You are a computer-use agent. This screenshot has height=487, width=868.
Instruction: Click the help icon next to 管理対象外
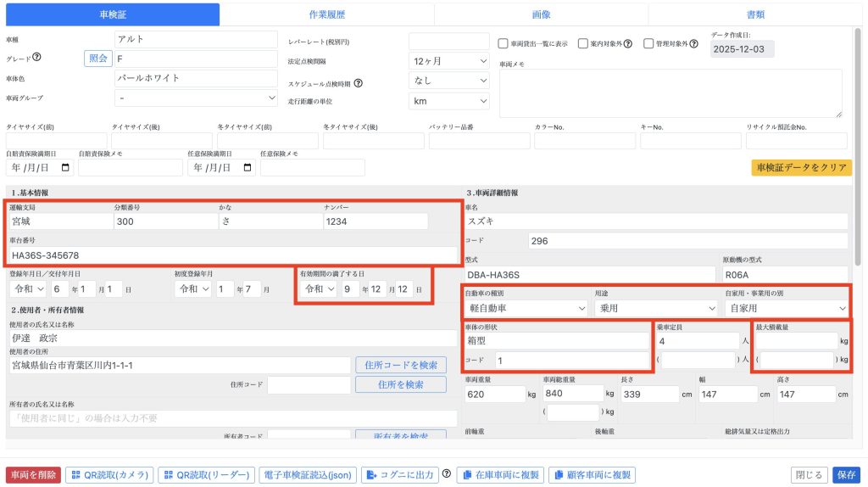click(x=693, y=43)
